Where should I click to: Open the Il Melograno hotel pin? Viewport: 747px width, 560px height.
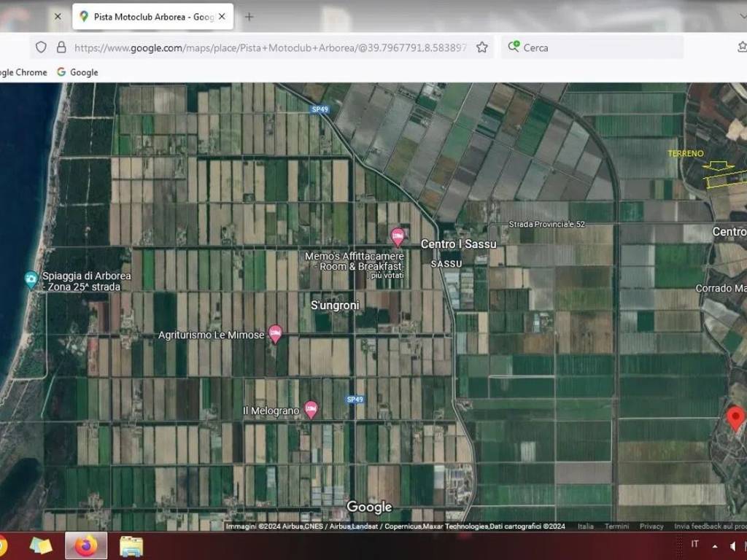coord(311,410)
